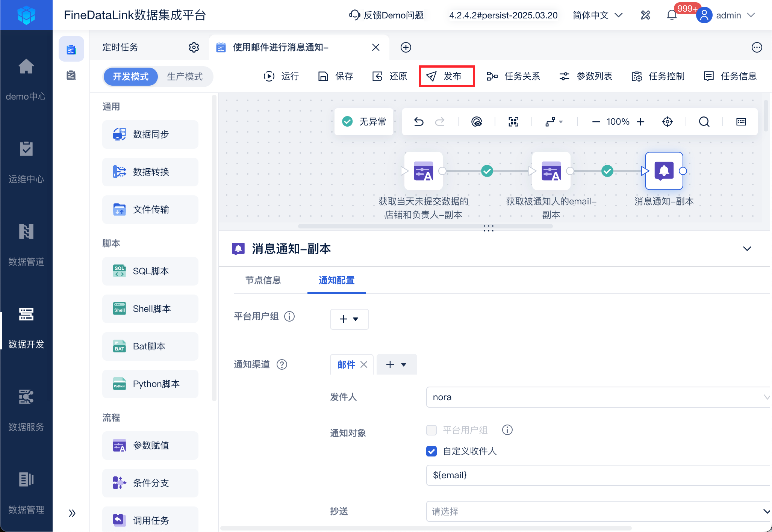
Task: Click the locate-center target icon
Action: [x=668, y=122]
